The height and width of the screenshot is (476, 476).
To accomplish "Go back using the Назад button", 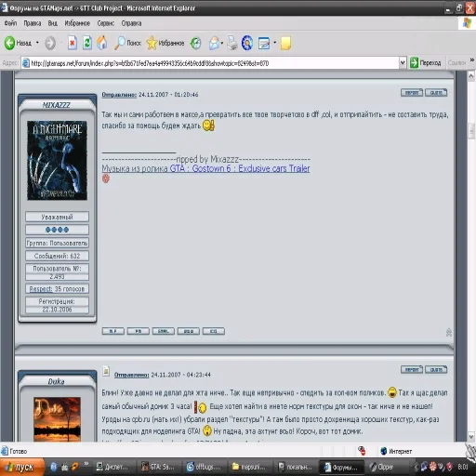I will coord(18,43).
